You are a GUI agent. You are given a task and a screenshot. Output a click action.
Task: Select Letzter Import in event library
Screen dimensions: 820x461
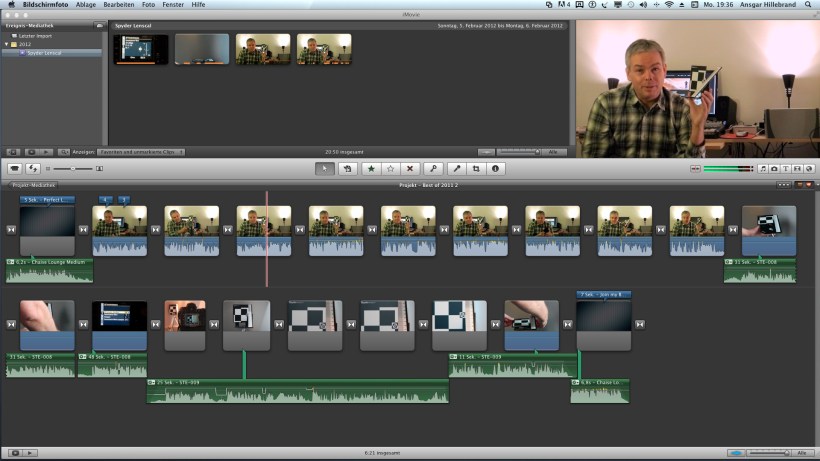tap(35, 36)
